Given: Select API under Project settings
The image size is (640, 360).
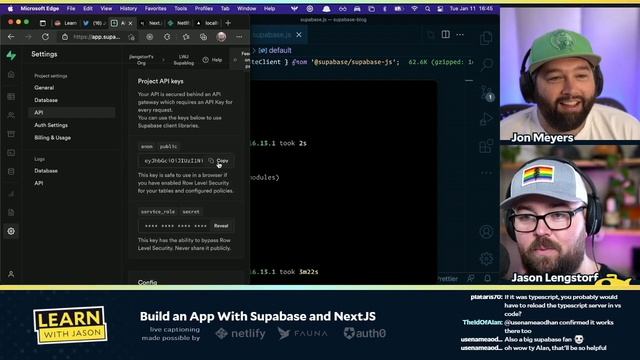Looking at the screenshot, I should (71, 113).
